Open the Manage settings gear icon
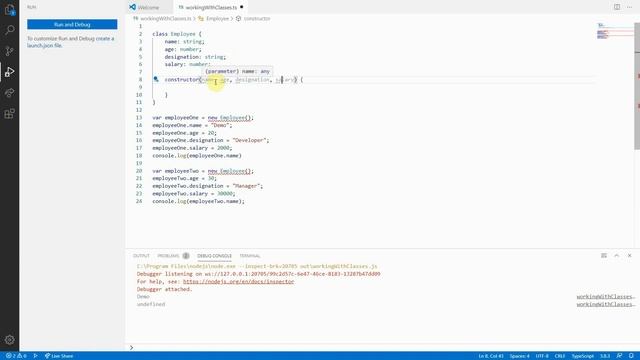 9,340
